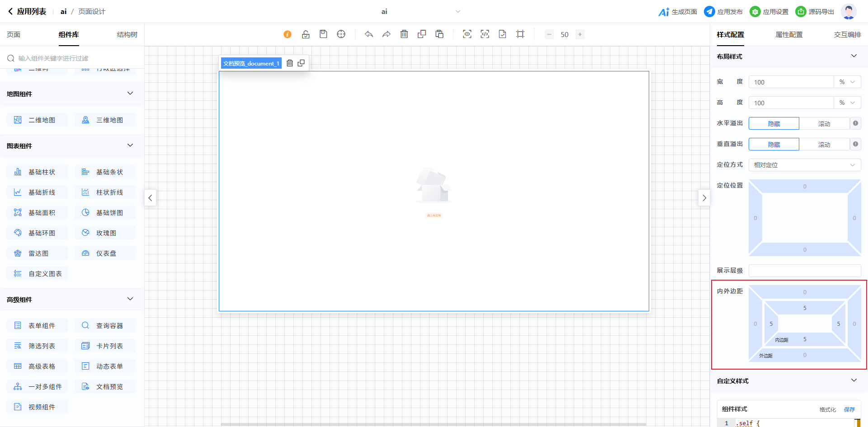Click the 应用发布 button
Screen dimensions: 868x427
tap(723, 12)
